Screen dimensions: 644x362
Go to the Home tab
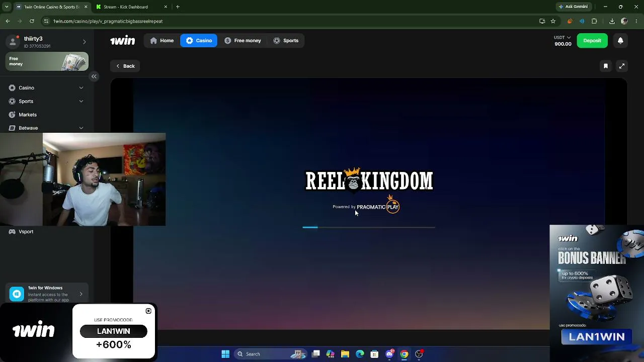(x=162, y=41)
